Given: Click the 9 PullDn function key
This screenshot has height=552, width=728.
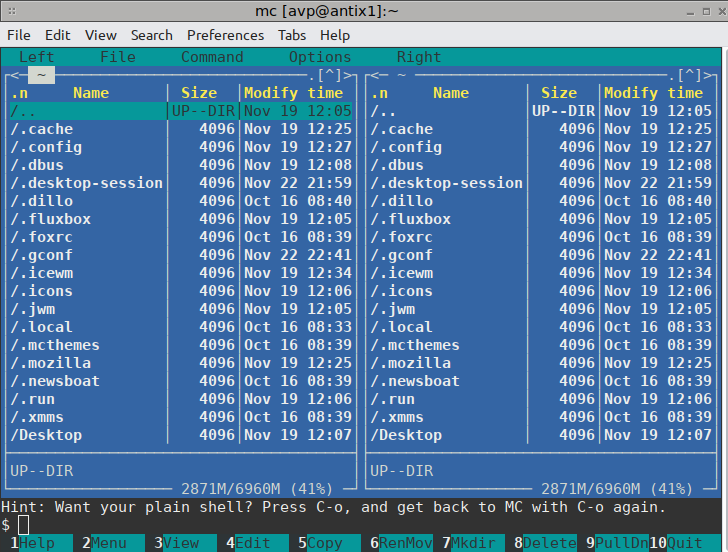Looking at the screenshot, I should tap(617, 543).
